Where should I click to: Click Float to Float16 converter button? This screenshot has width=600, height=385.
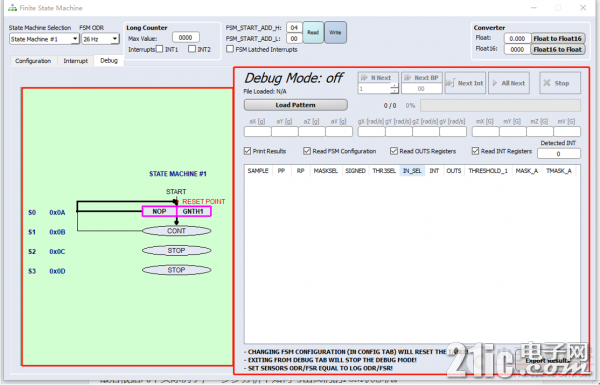pos(558,39)
